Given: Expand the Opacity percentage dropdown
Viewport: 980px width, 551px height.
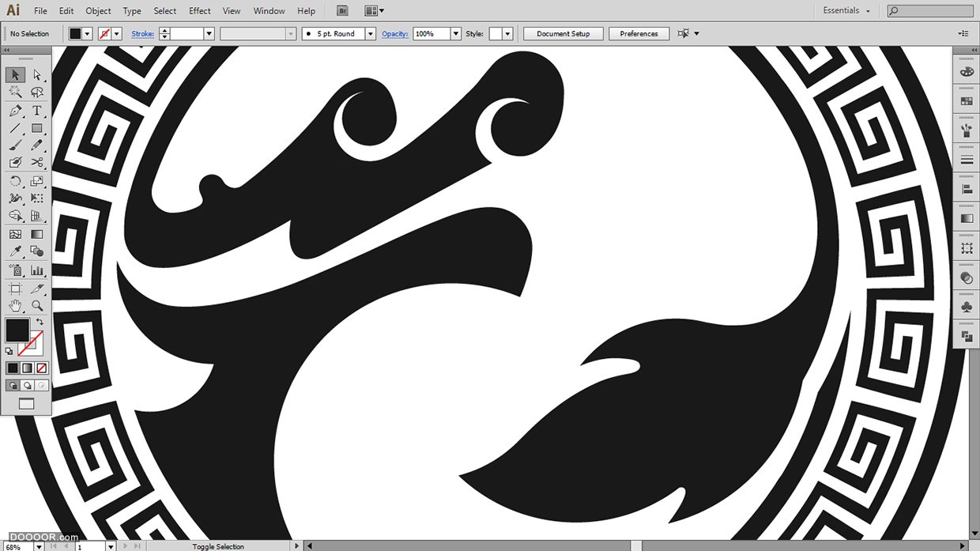Looking at the screenshot, I should pyautogui.click(x=456, y=34).
